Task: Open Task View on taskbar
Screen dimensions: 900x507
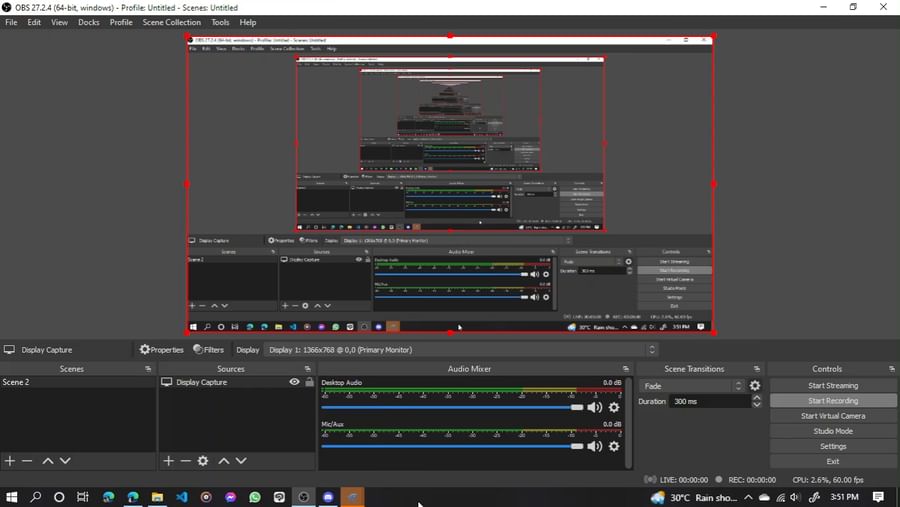Action: click(x=83, y=497)
